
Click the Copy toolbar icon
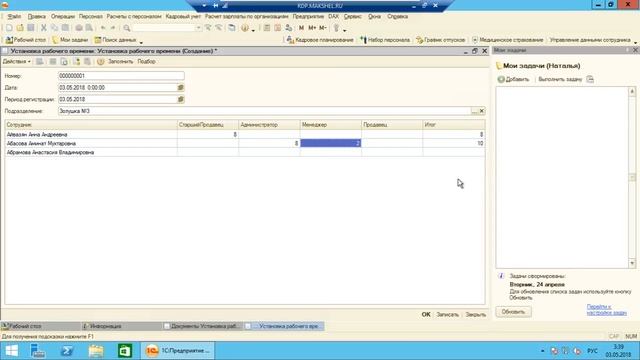54,28
